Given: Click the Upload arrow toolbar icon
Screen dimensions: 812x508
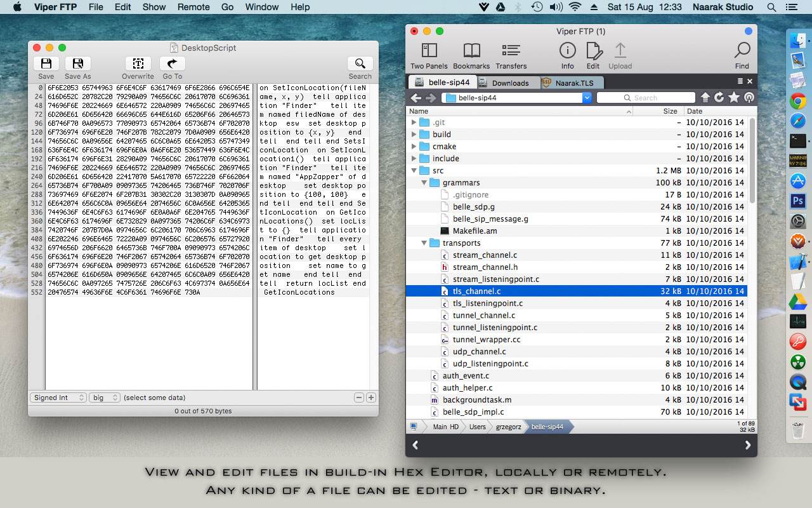Looking at the screenshot, I should click(x=620, y=51).
